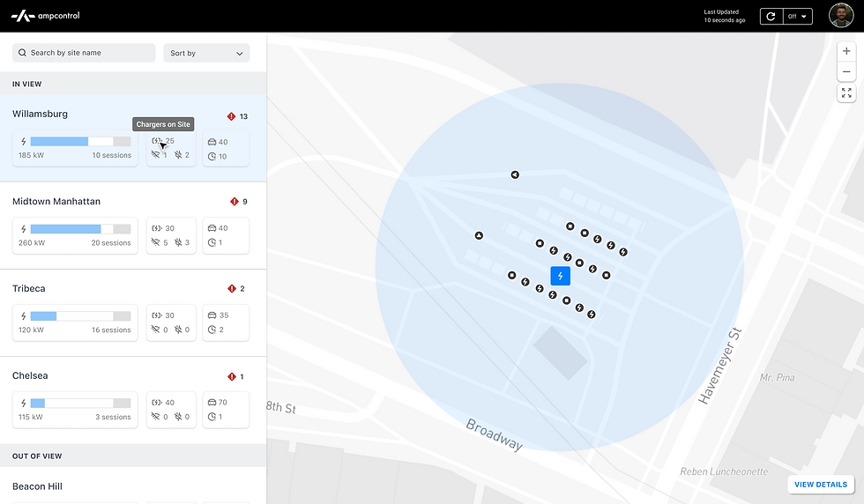Screen dimensions: 864x504
Task: Click the "16 sessions" label
Action: tap(111, 330)
